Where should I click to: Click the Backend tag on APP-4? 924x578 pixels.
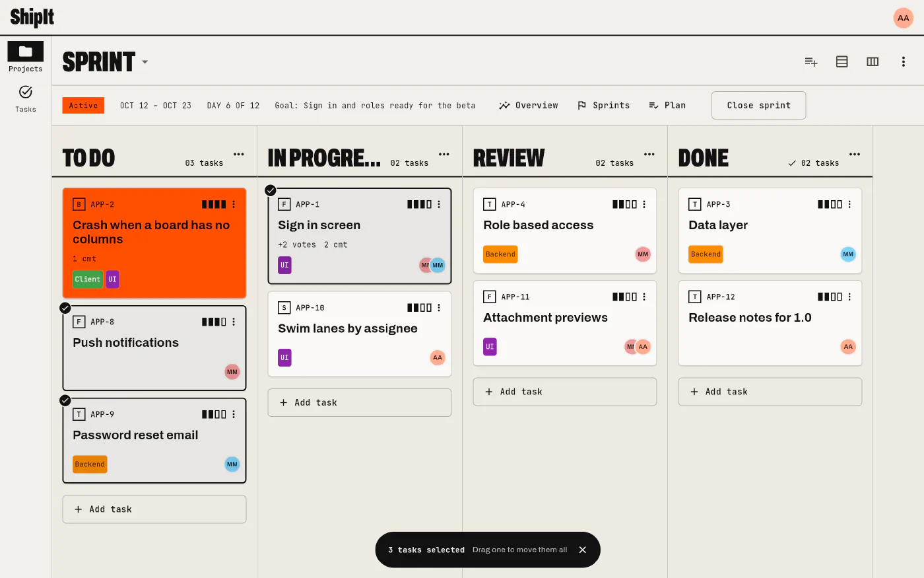[x=500, y=254]
